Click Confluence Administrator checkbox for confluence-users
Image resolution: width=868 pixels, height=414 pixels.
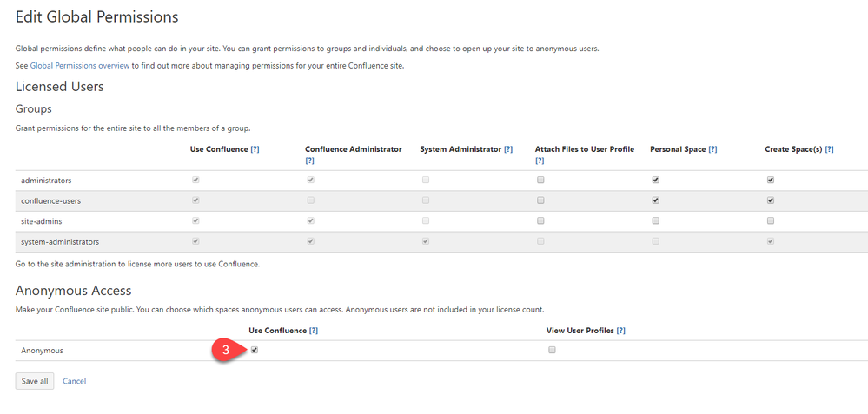pyautogui.click(x=310, y=200)
